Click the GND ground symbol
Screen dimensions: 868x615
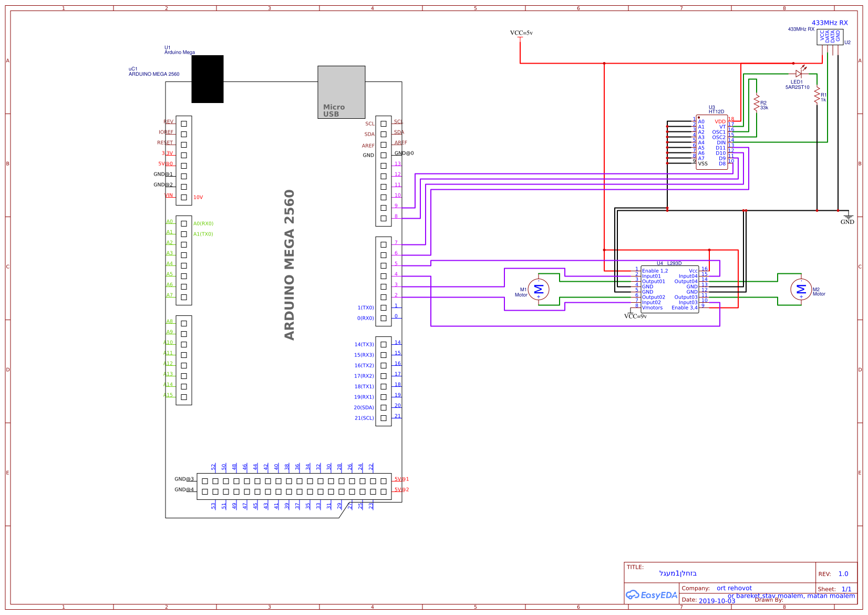[x=848, y=216]
